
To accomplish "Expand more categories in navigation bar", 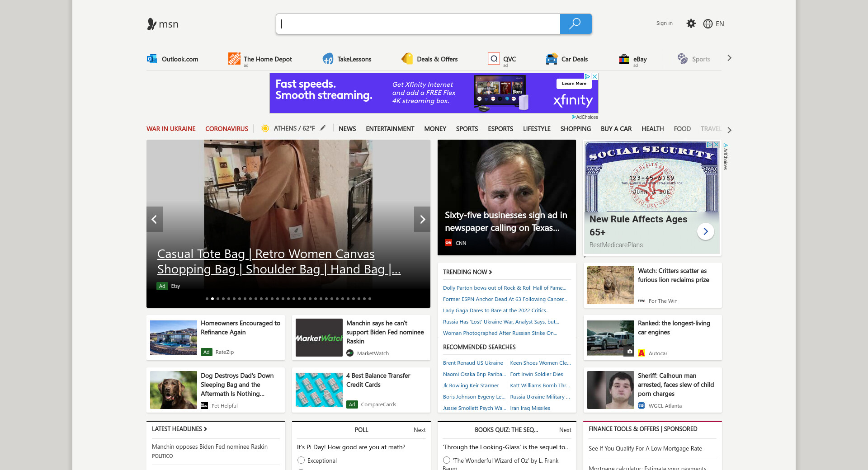I will tap(729, 130).
